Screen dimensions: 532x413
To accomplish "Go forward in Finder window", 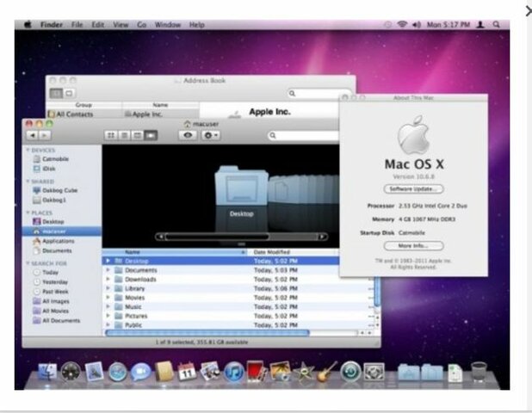I will point(45,135).
